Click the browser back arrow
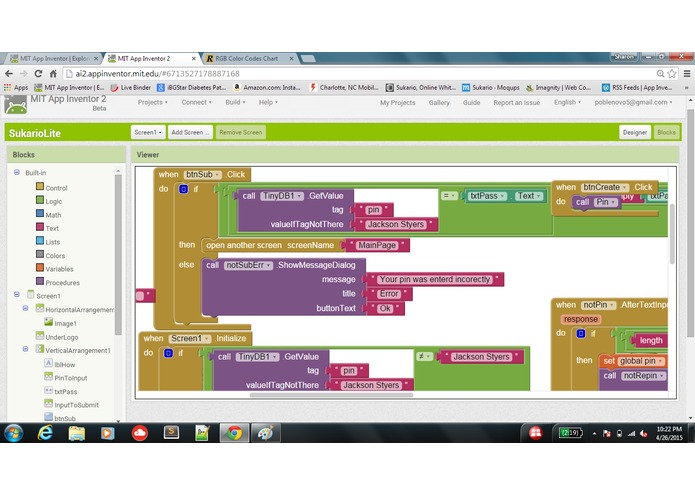695x494 pixels. [x=9, y=74]
